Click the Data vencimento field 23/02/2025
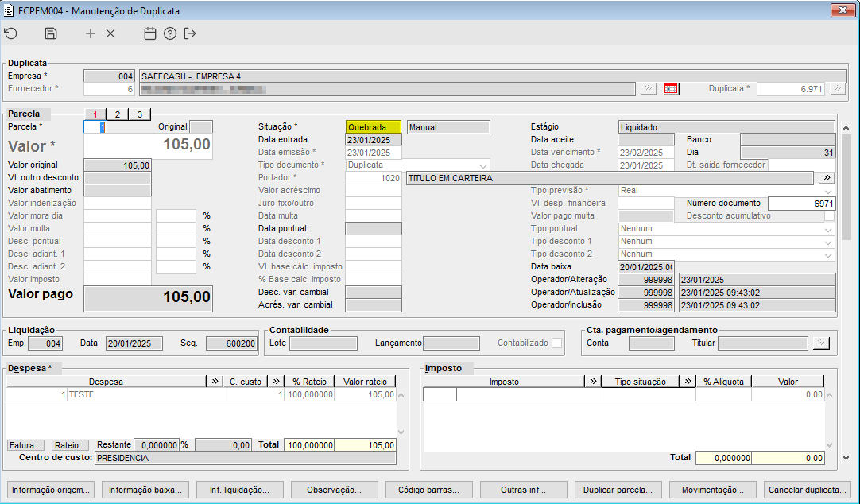This screenshot has height=504, width=860. (x=646, y=153)
